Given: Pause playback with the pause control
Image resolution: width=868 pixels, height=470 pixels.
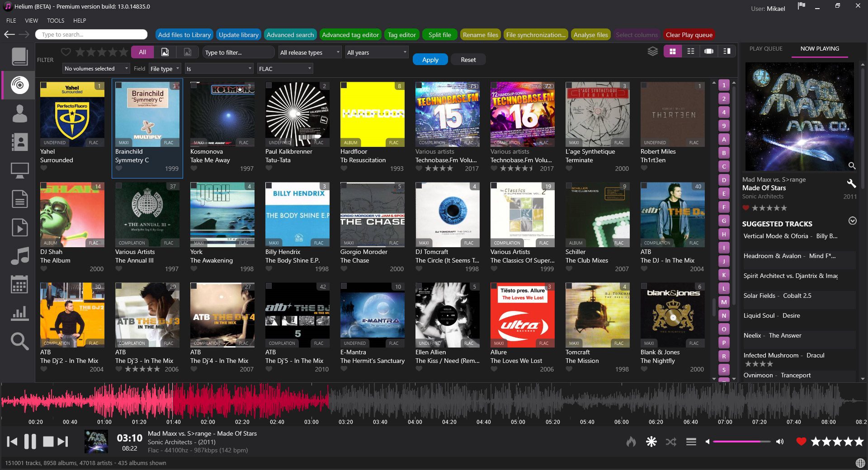Looking at the screenshot, I should point(30,442).
